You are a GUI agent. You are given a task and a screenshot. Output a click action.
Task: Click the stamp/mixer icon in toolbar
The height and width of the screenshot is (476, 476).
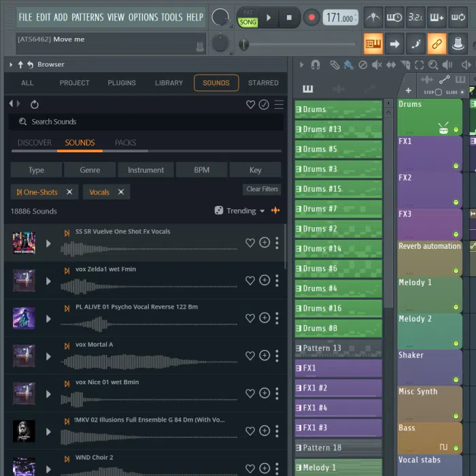(458, 44)
